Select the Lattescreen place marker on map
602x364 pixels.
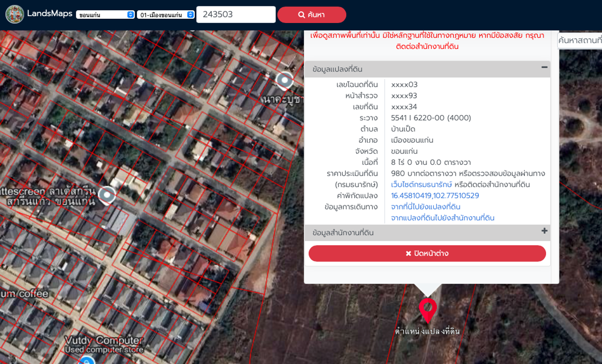tap(107, 195)
